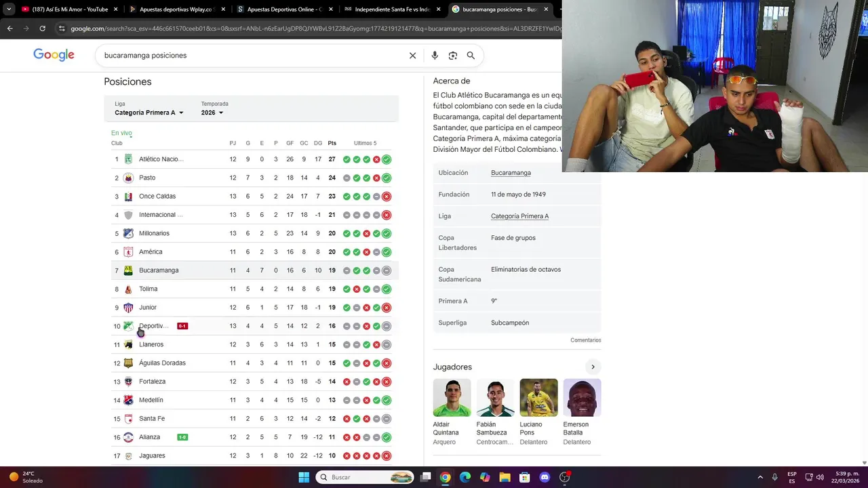
Task: Open the Temporada 2026 dropdown
Action: coord(212,113)
